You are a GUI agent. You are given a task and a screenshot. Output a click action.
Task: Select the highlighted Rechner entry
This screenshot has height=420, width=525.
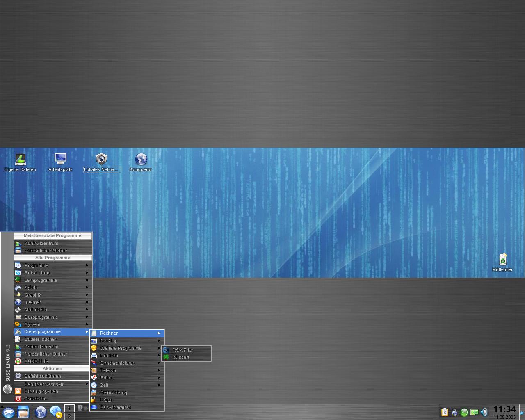(x=127, y=333)
